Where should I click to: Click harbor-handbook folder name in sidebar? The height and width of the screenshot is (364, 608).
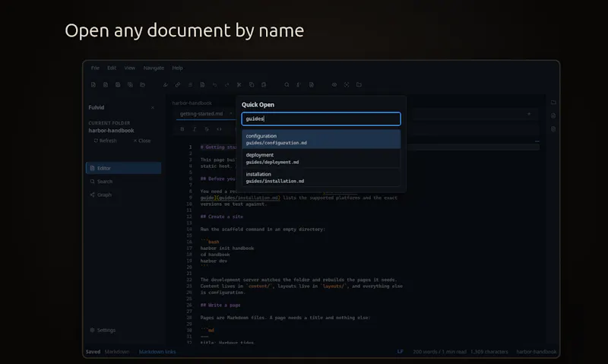pos(111,131)
